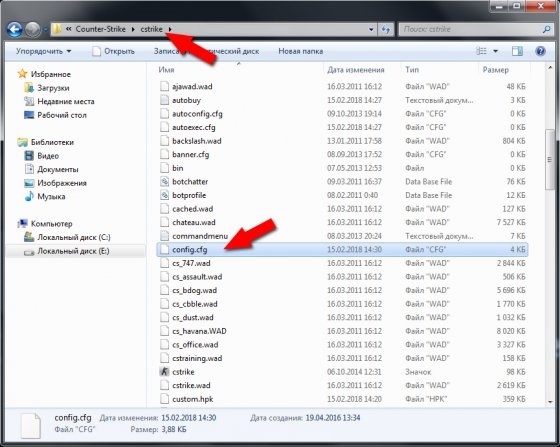This screenshot has height=447, width=560.
Task: Click the Новая папка button
Action: coord(301,51)
